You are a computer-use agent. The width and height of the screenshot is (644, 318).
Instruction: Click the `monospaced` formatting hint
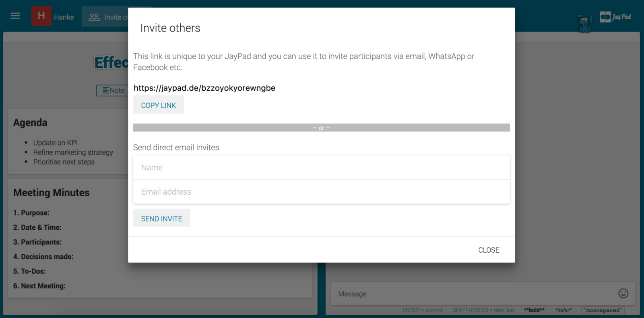click(603, 310)
